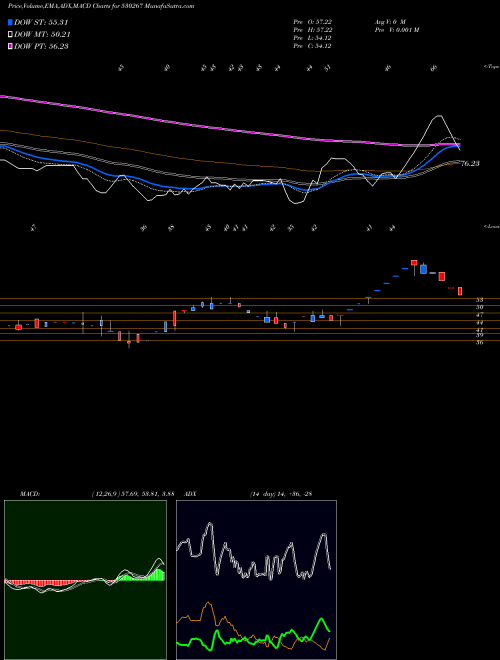This screenshot has width=500, height=660.
Task: Click the ADX panel title
Action: (x=190, y=494)
